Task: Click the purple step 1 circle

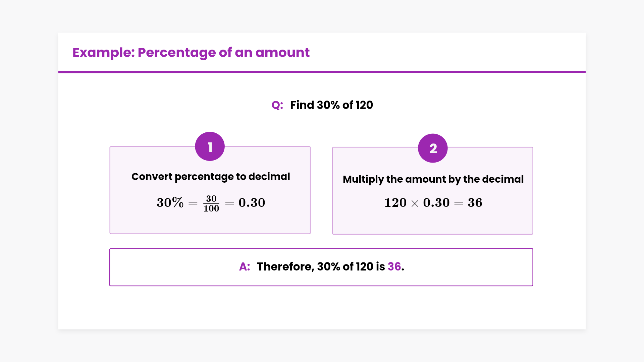Action: click(x=210, y=146)
